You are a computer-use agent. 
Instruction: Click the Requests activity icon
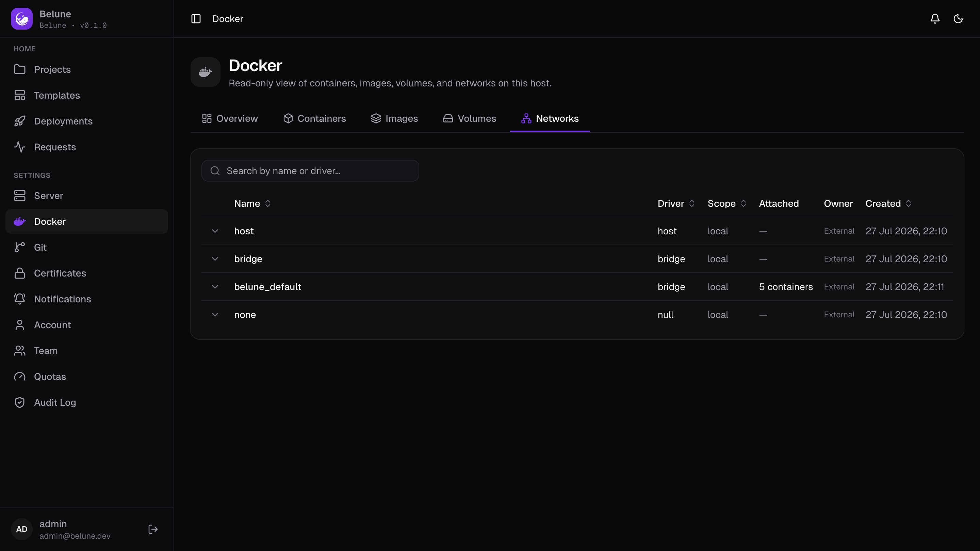tap(20, 147)
